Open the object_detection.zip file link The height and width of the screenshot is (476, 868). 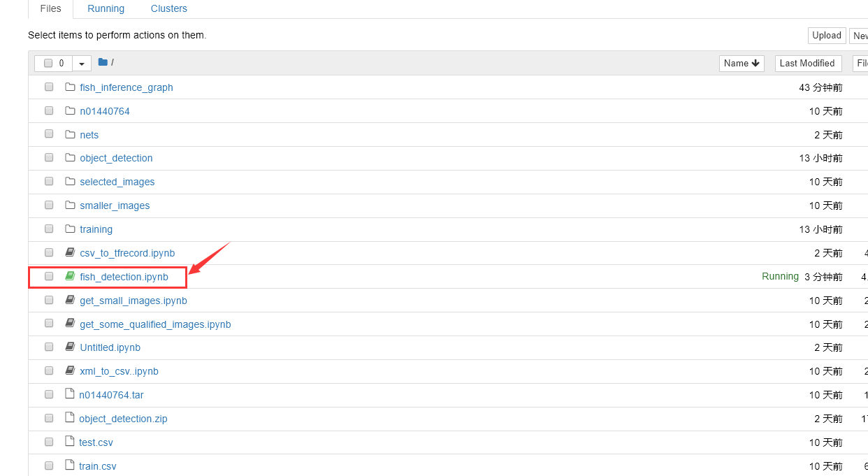(123, 419)
